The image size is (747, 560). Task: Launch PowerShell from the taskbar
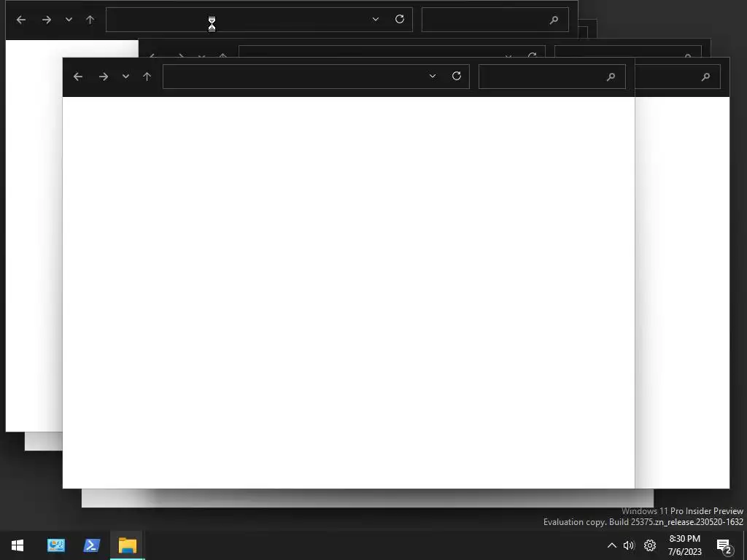pos(91,545)
